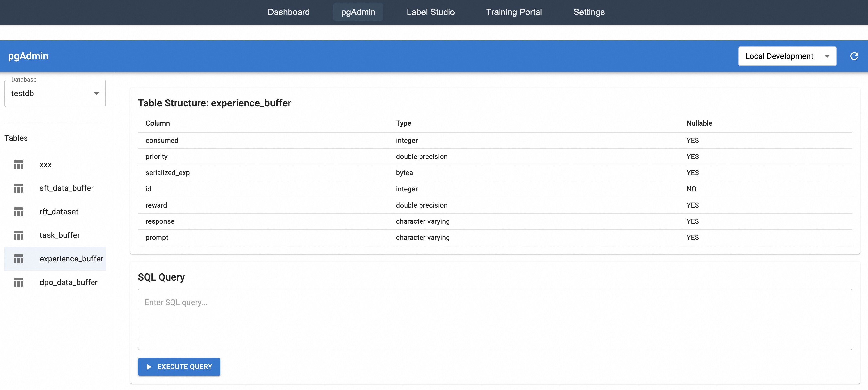This screenshot has width=868, height=390.
Task: Select the dpo_data_buffer table
Action: [x=68, y=282]
